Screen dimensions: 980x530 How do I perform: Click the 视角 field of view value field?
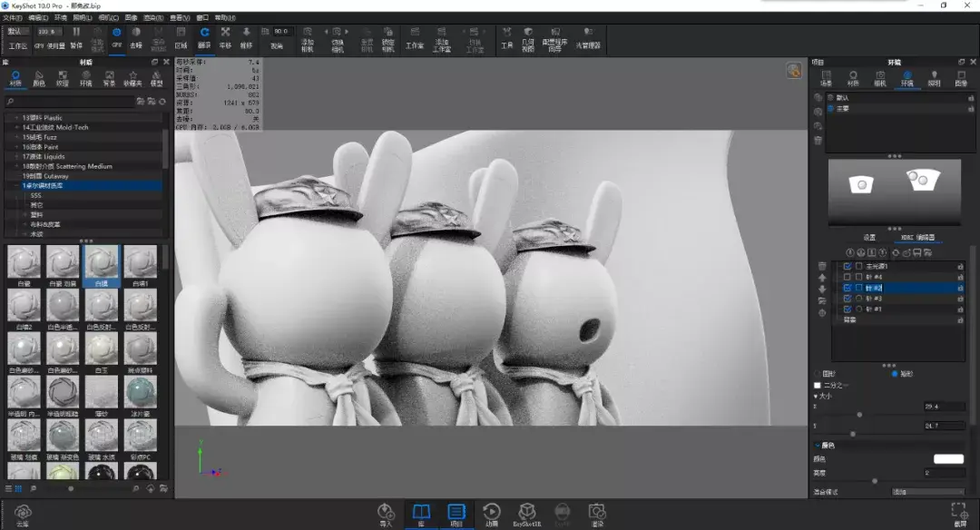[x=280, y=31]
